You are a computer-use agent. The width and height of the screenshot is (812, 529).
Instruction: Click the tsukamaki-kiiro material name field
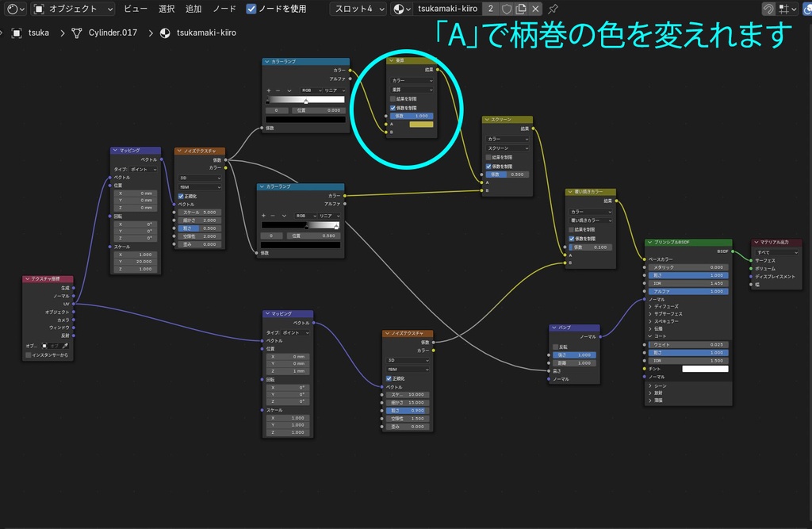click(447, 9)
